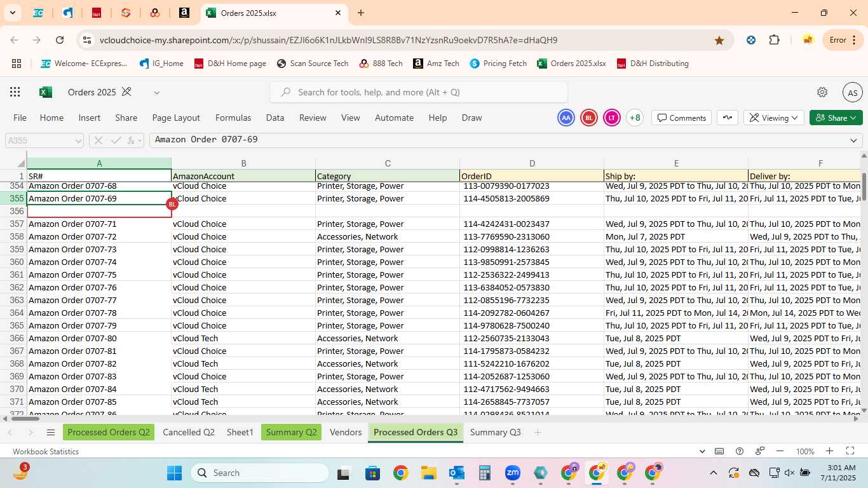Fit to screen icon in status bar

850,451
